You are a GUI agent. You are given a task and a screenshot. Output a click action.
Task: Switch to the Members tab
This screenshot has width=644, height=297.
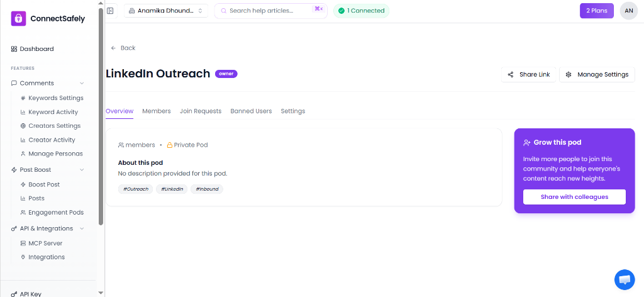pyautogui.click(x=157, y=111)
